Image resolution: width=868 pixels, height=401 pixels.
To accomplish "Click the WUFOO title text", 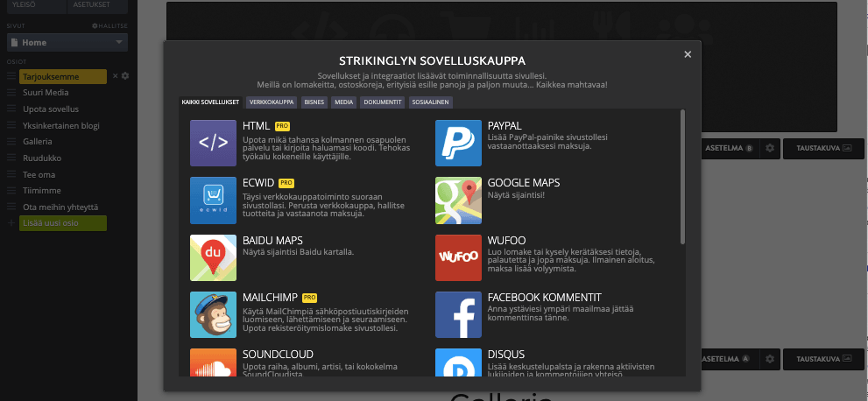I will (x=506, y=240).
